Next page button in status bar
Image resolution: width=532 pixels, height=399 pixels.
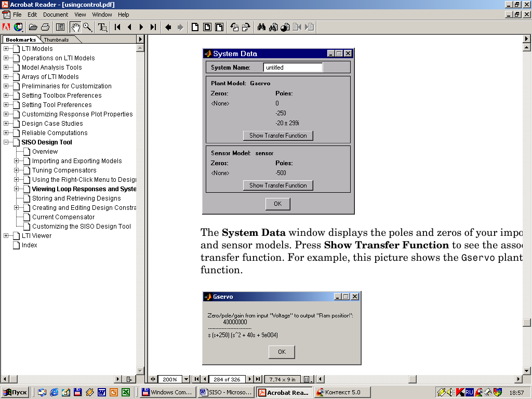250,379
